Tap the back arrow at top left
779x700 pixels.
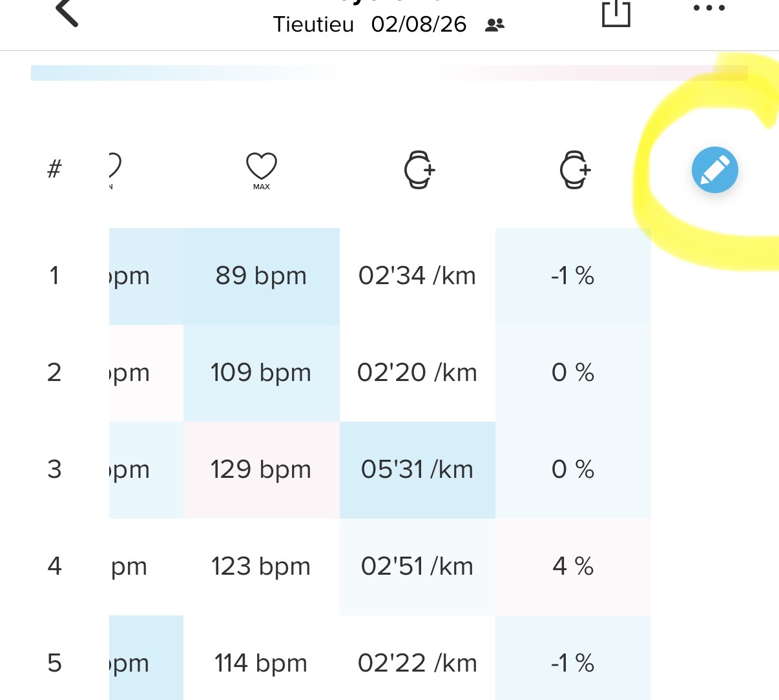(67, 12)
